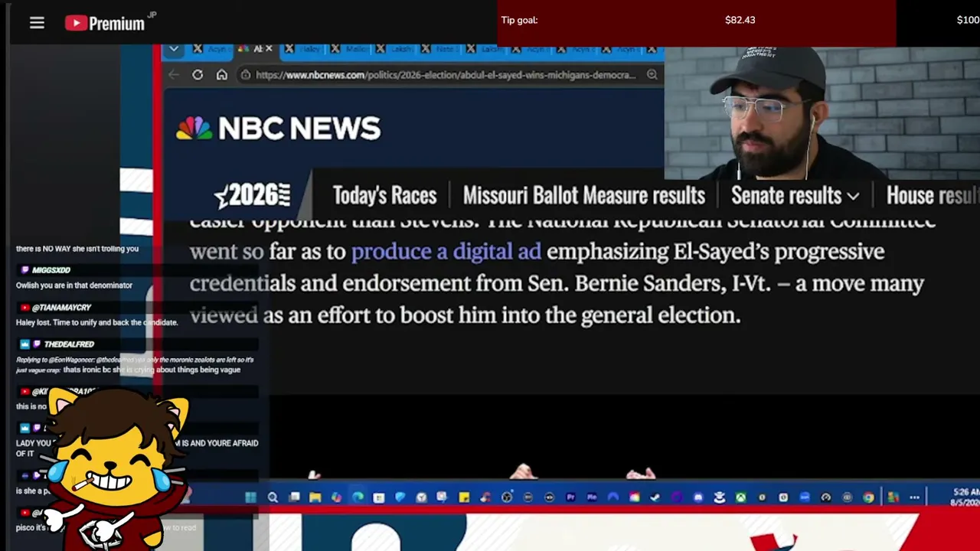
Task: Reload the NBC News page
Action: point(198,74)
